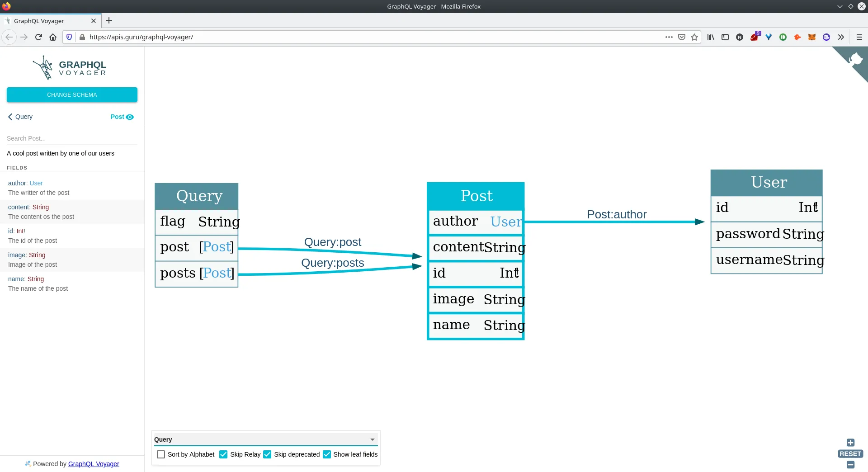Open the MetaMask fox extension
The height and width of the screenshot is (472, 868).
(x=812, y=37)
